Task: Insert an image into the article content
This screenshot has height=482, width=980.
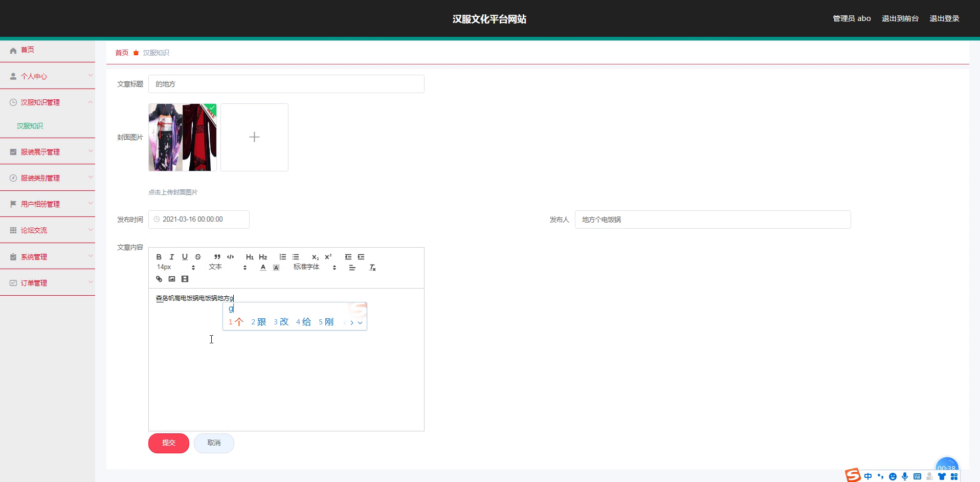Action: point(172,279)
